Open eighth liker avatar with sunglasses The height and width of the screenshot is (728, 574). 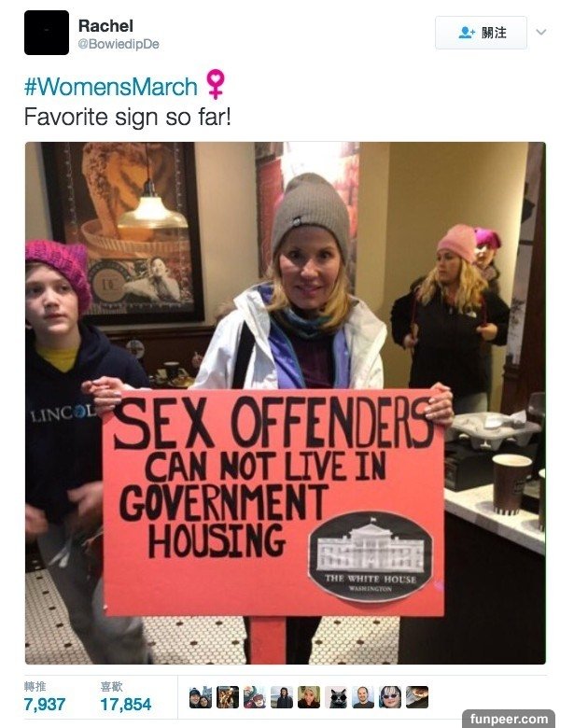[x=390, y=697]
